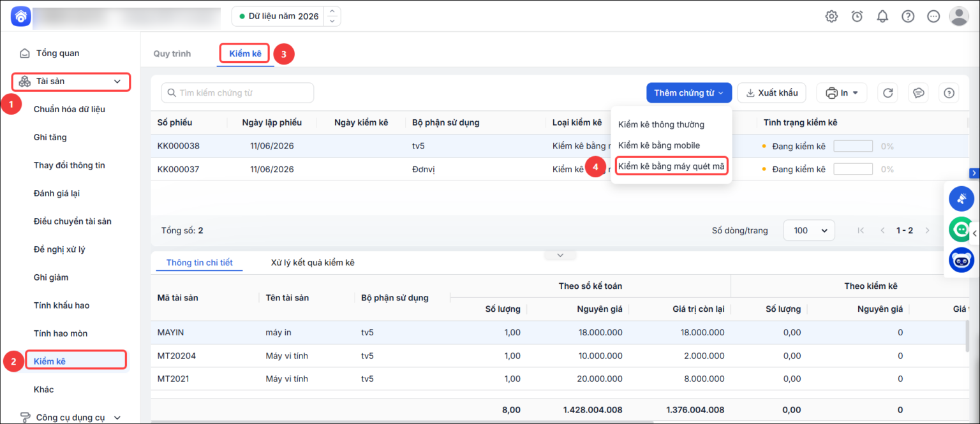Click the app home logo
Screen dimensions: 980x424
tap(21, 17)
